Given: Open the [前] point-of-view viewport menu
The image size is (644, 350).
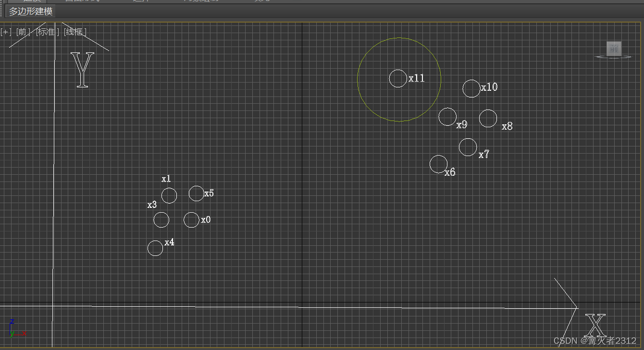Looking at the screenshot, I should (23, 32).
